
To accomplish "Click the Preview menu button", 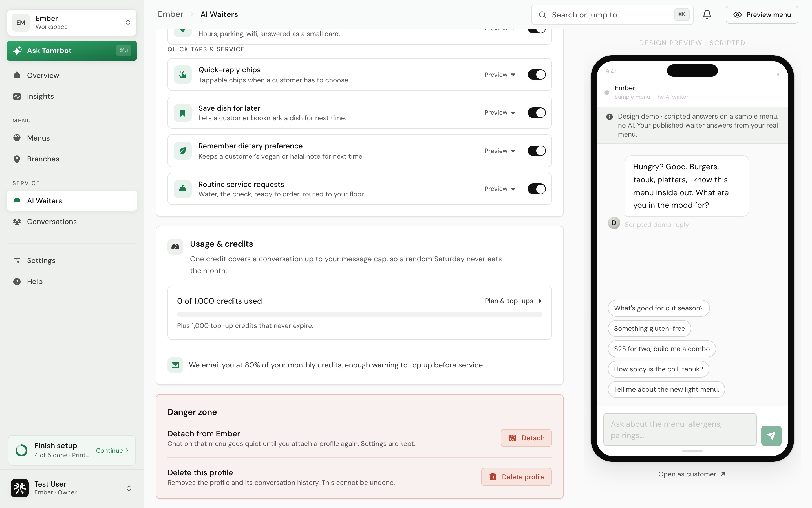I will point(762,15).
